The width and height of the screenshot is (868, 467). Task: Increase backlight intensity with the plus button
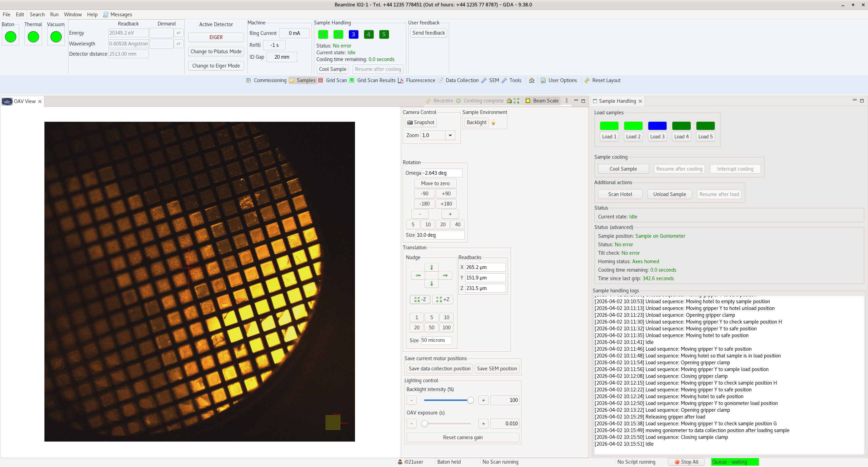(x=484, y=400)
